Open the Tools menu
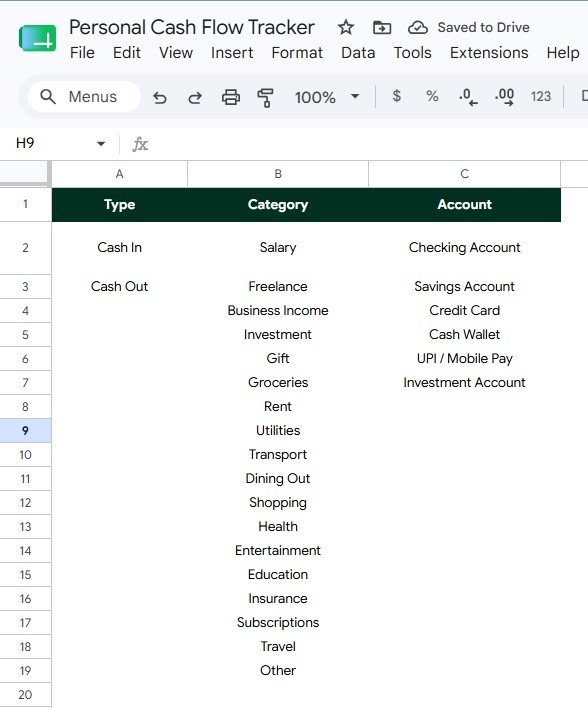This screenshot has height=708, width=588. click(412, 53)
